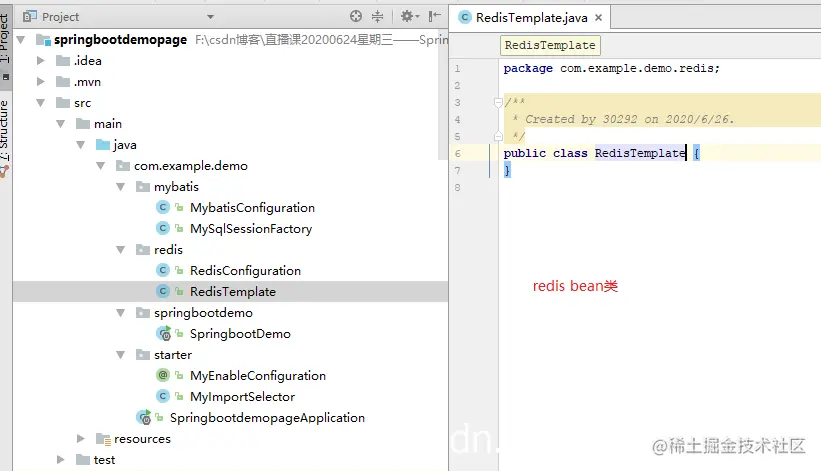Click the MySqlSessionFactory class icon
This screenshot has height=471, width=821.
click(x=163, y=229)
